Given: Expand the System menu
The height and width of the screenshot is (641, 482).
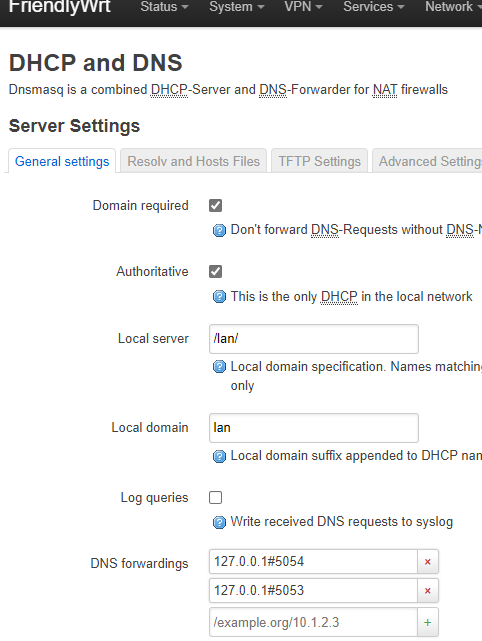Looking at the screenshot, I should pos(237,7).
